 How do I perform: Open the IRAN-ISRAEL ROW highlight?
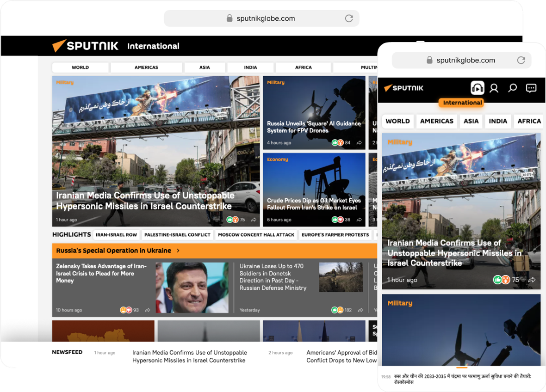pyautogui.click(x=116, y=235)
